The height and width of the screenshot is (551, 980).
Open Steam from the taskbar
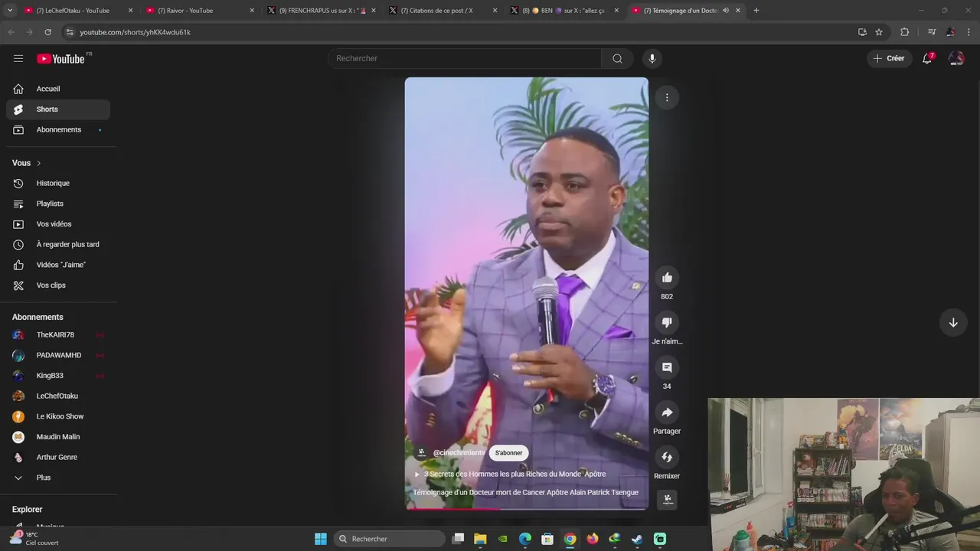click(x=637, y=539)
